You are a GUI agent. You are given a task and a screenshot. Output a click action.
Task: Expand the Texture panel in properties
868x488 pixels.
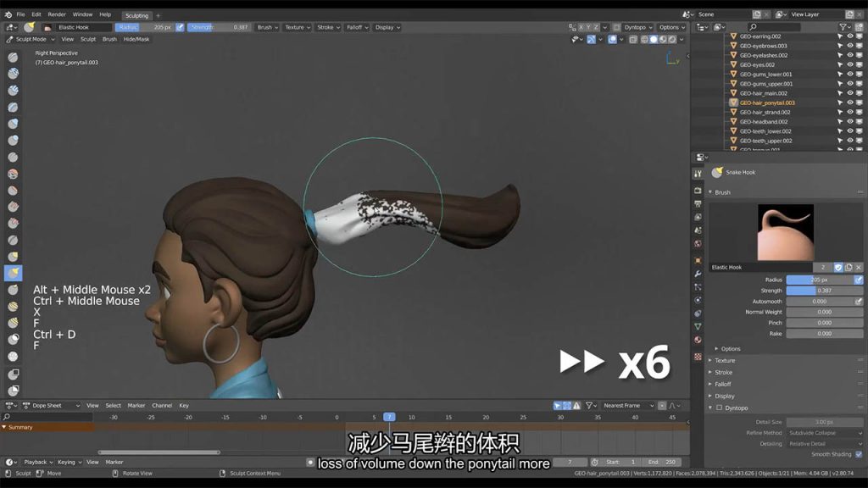tap(725, 361)
